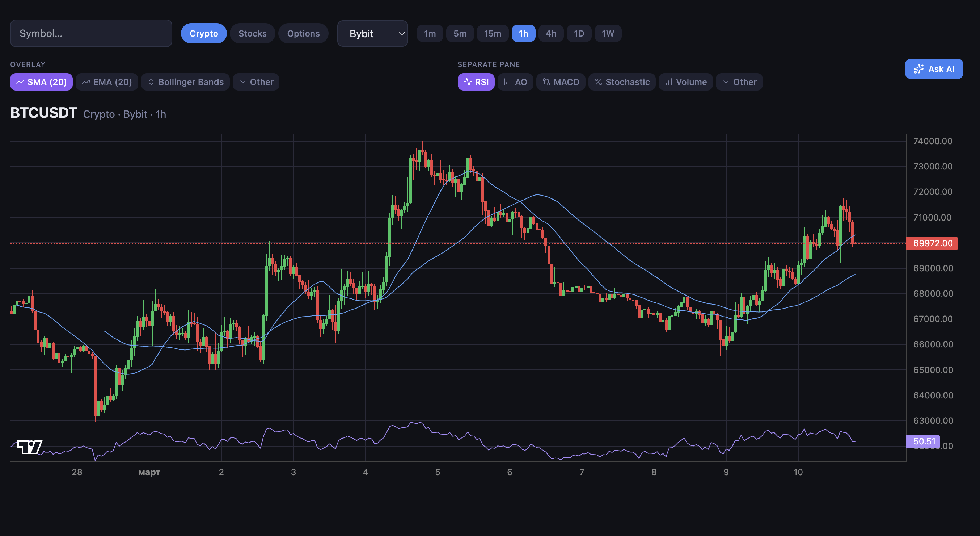Image resolution: width=980 pixels, height=536 pixels.
Task: Open the Bybit exchange dropdown
Action: click(372, 33)
